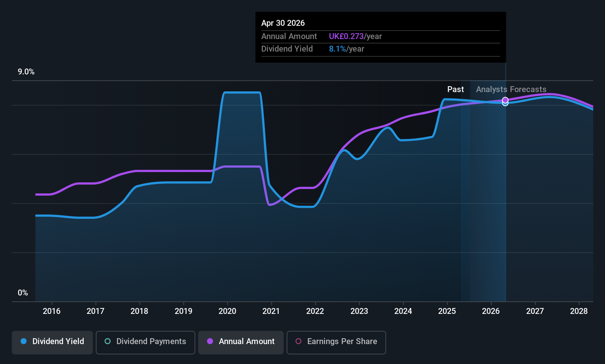Toggle the Annual Amount series
This screenshot has width=605, height=364.
coord(241,343)
